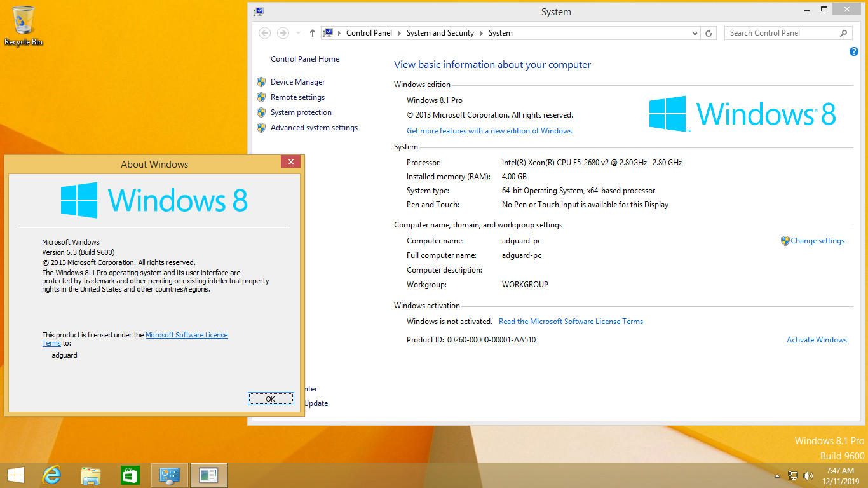Click the shield icon beside Advanced system settings
Image resolution: width=868 pixels, height=488 pixels.
261,128
